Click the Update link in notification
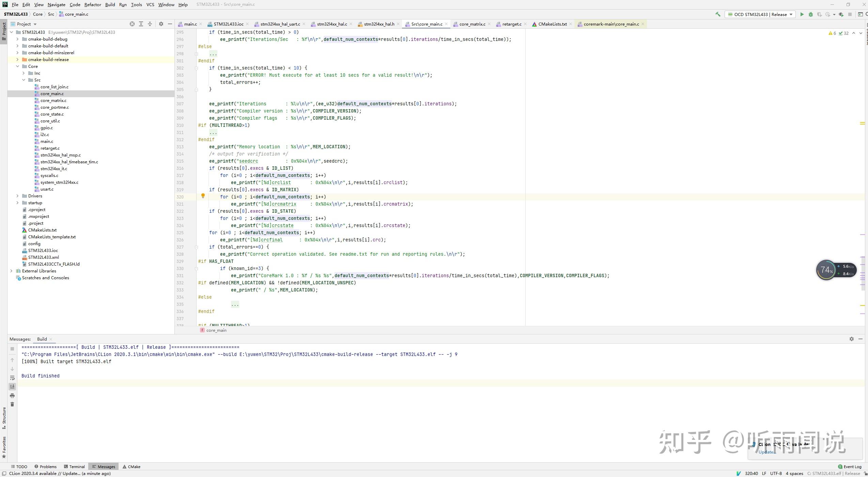868x477 pixels. (767, 452)
